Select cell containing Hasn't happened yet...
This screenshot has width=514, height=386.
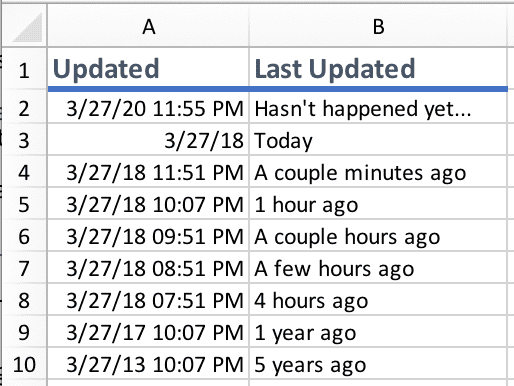[x=378, y=108]
